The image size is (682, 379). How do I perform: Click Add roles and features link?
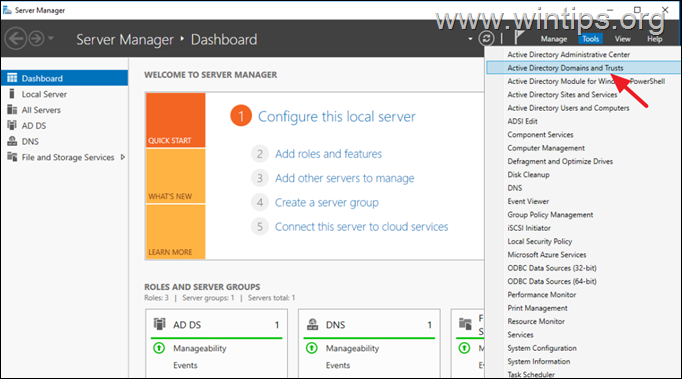pyautogui.click(x=328, y=154)
